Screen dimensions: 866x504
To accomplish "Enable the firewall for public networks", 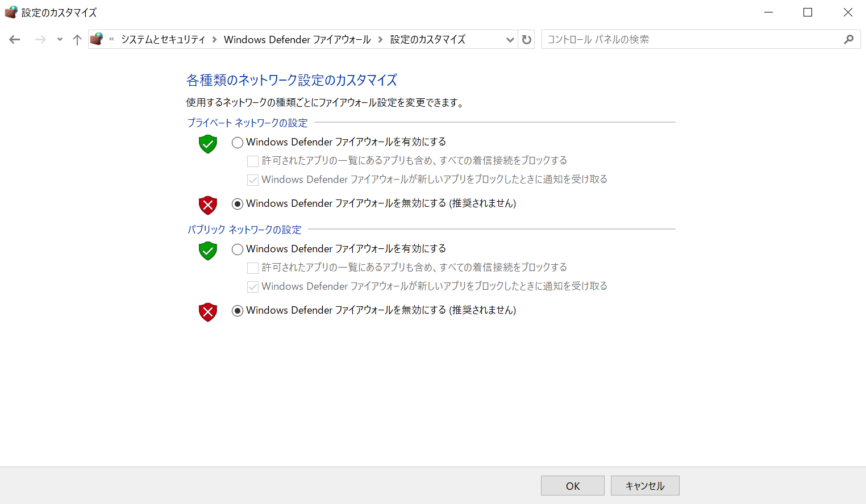I will pos(238,249).
